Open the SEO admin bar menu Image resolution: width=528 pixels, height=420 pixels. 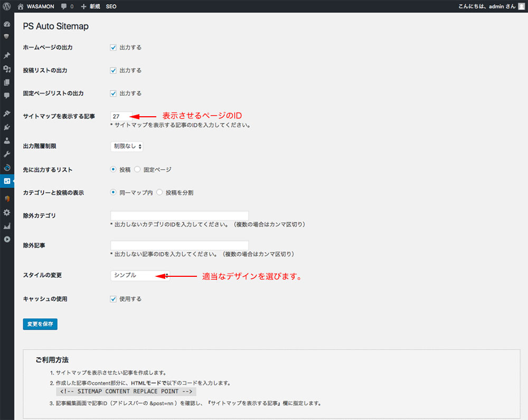pyautogui.click(x=111, y=6)
